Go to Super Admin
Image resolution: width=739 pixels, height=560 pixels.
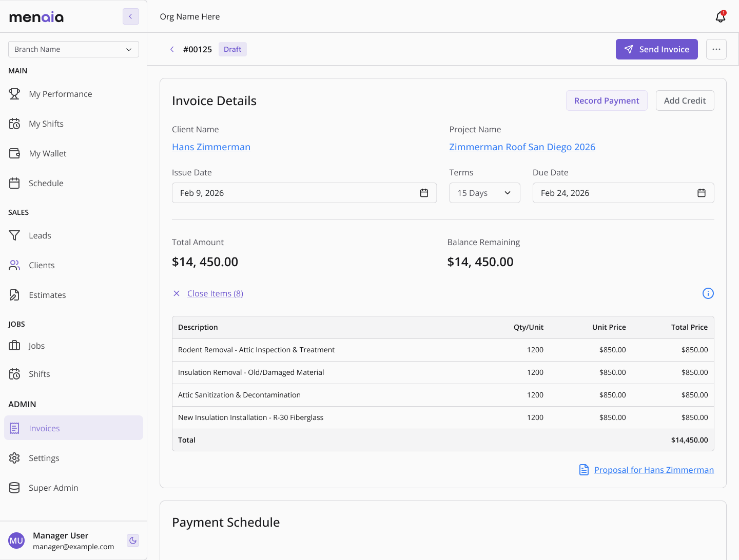pyautogui.click(x=53, y=488)
